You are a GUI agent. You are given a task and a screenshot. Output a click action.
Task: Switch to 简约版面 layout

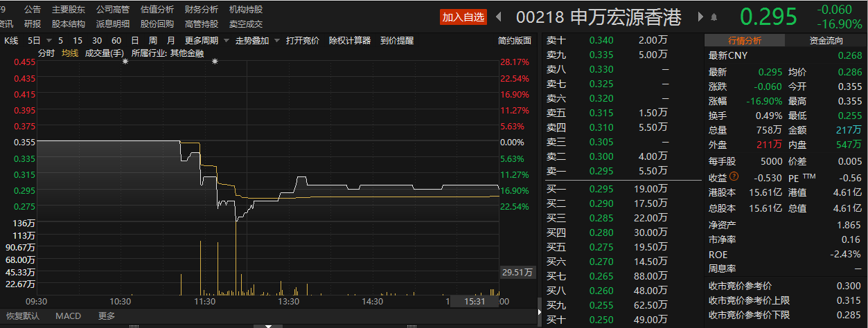515,41
